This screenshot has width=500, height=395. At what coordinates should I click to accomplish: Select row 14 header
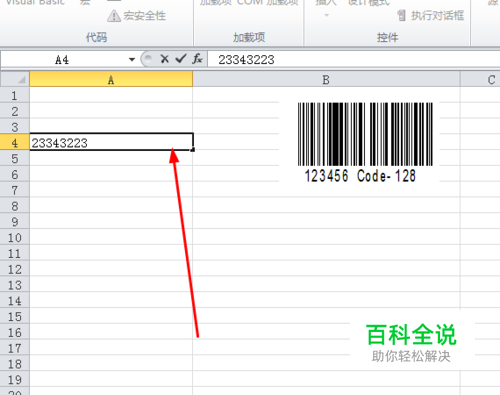pos(15,301)
